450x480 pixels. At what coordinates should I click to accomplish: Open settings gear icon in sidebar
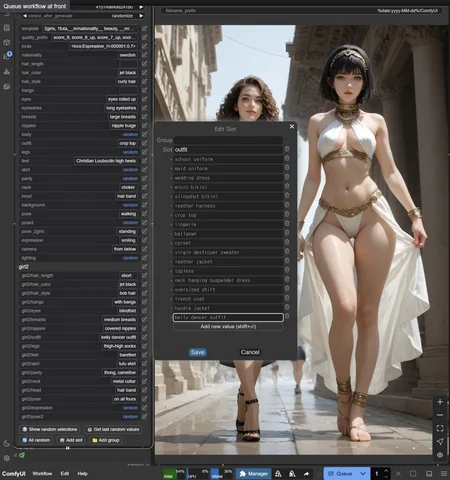(x=6, y=458)
